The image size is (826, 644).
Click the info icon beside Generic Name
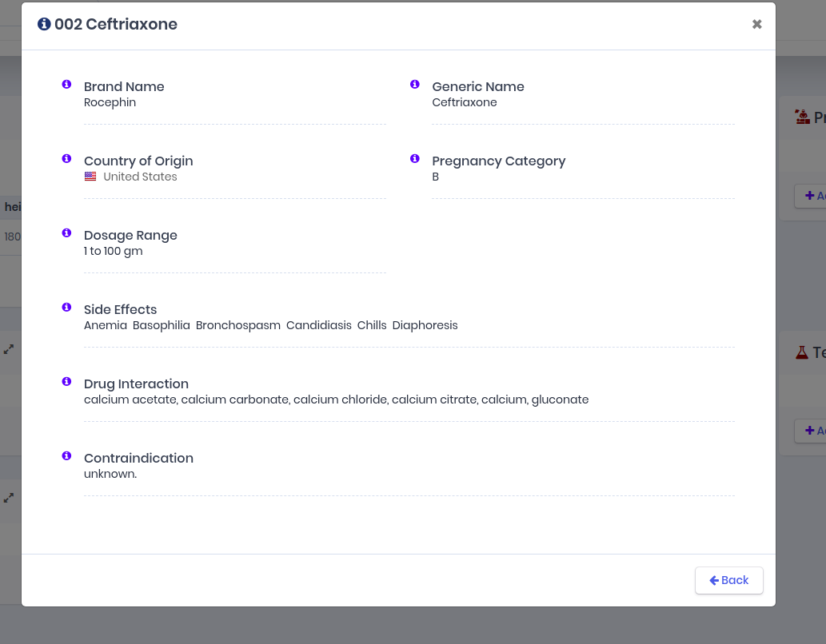pyautogui.click(x=415, y=85)
